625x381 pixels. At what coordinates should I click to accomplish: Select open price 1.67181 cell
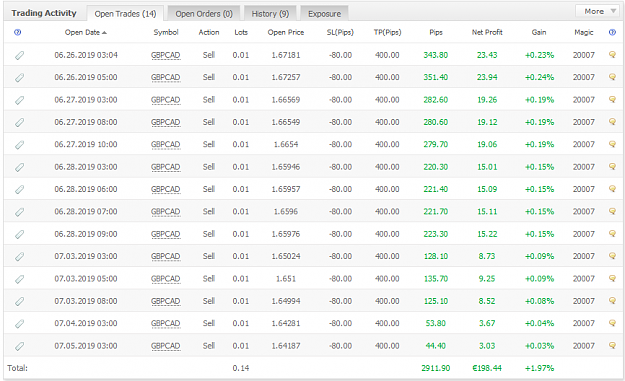coord(286,55)
